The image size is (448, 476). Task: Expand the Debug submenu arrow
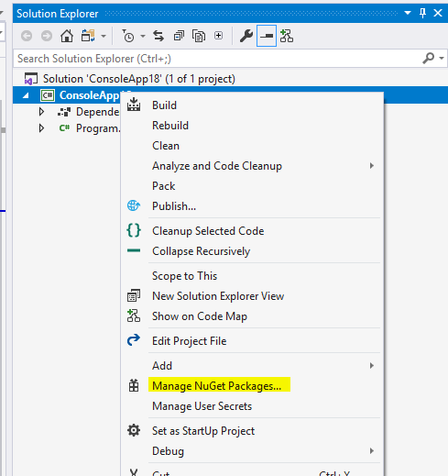371,451
